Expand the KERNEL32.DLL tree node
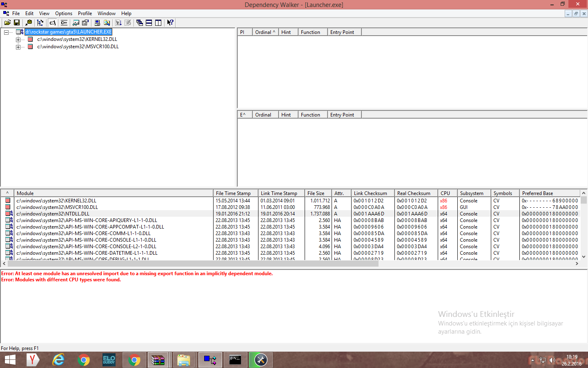The height and width of the screenshot is (368, 588). click(18, 40)
